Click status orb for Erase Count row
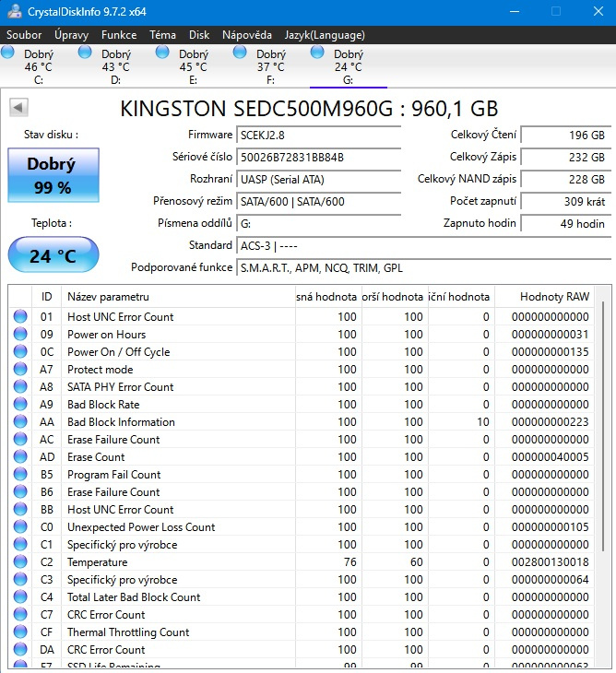Image resolution: width=616 pixels, height=673 pixels. 20,456
